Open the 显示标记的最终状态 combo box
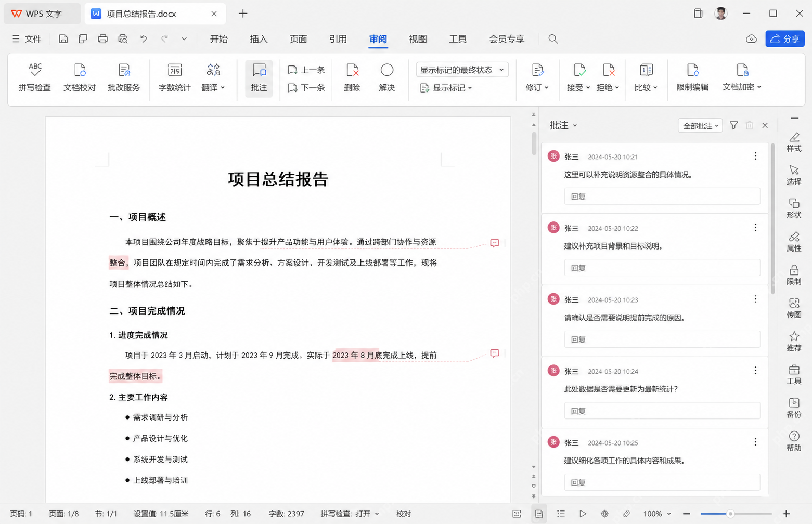The width and height of the screenshot is (812, 524). pos(462,70)
